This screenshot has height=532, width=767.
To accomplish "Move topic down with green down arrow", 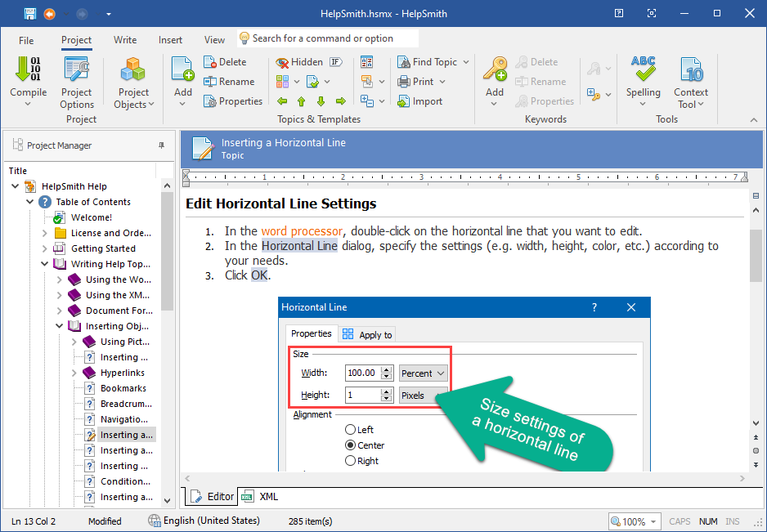I will pos(321,101).
